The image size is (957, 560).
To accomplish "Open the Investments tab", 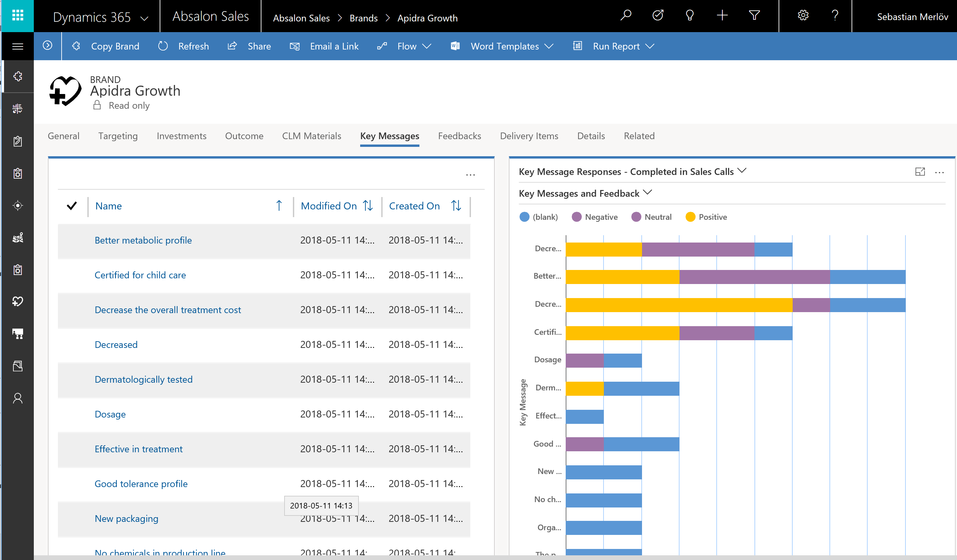I will pyautogui.click(x=181, y=136).
